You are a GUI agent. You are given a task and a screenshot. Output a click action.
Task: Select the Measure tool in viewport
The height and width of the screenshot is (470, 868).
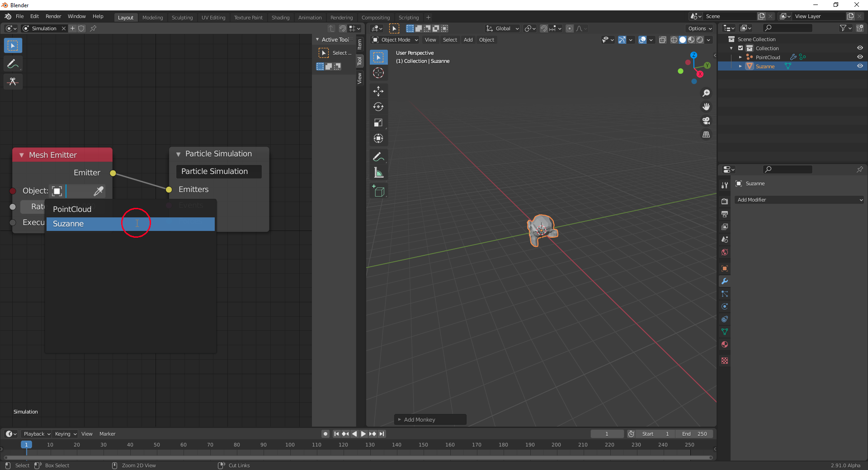[378, 173]
